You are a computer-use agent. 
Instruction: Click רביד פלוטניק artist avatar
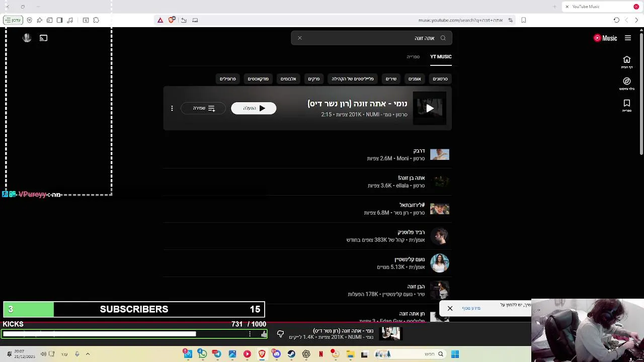point(440,236)
